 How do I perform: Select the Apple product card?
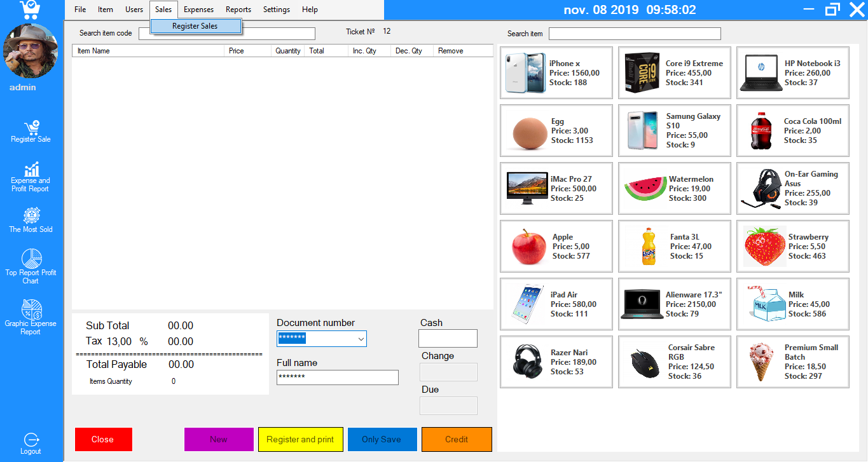(x=556, y=246)
